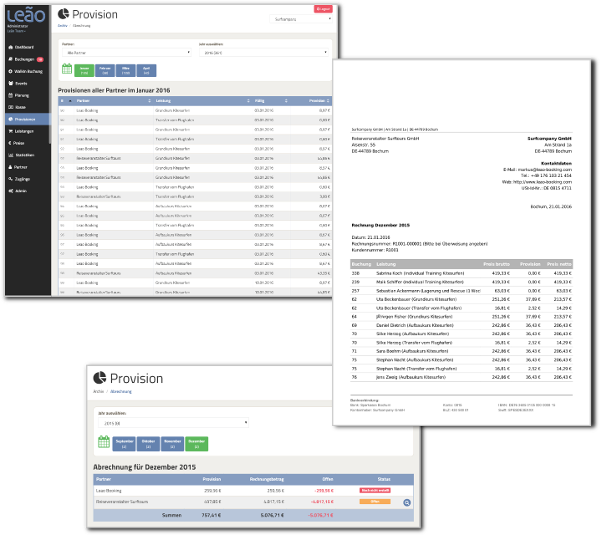The image size is (600, 535).
Task: Click the green calendar icon above Januar table
Action: coord(66,70)
